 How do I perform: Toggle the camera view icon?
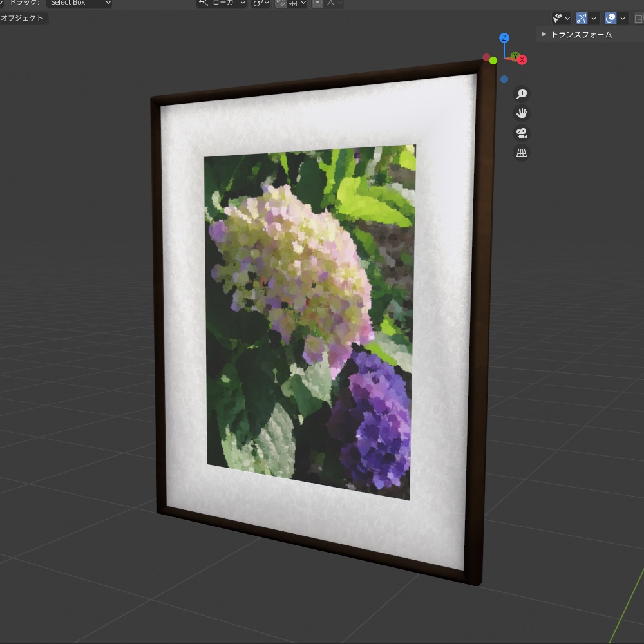pos(520,133)
